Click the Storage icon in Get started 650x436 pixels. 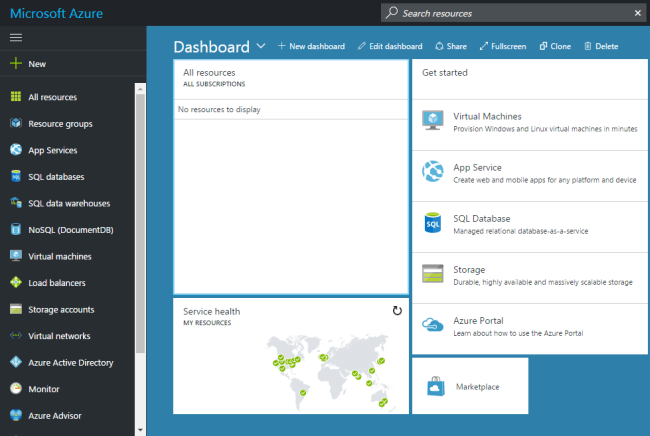pyautogui.click(x=432, y=274)
